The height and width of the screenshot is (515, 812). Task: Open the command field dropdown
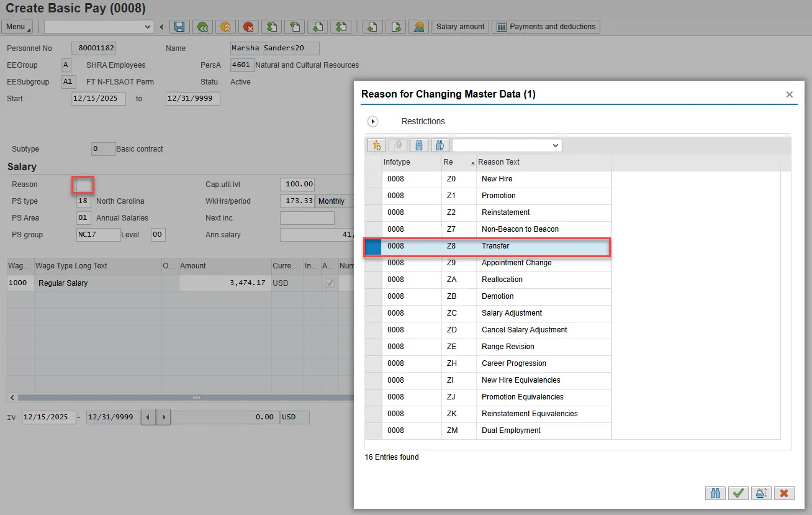point(148,27)
